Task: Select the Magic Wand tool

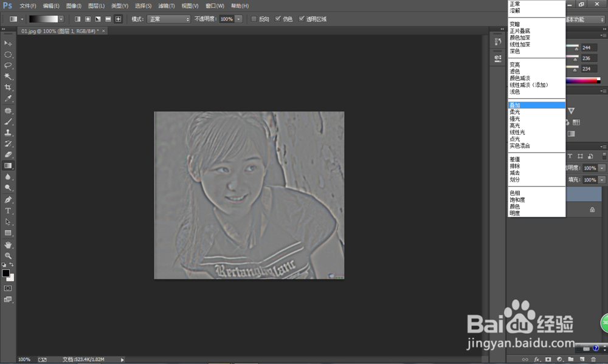Action: [x=8, y=77]
